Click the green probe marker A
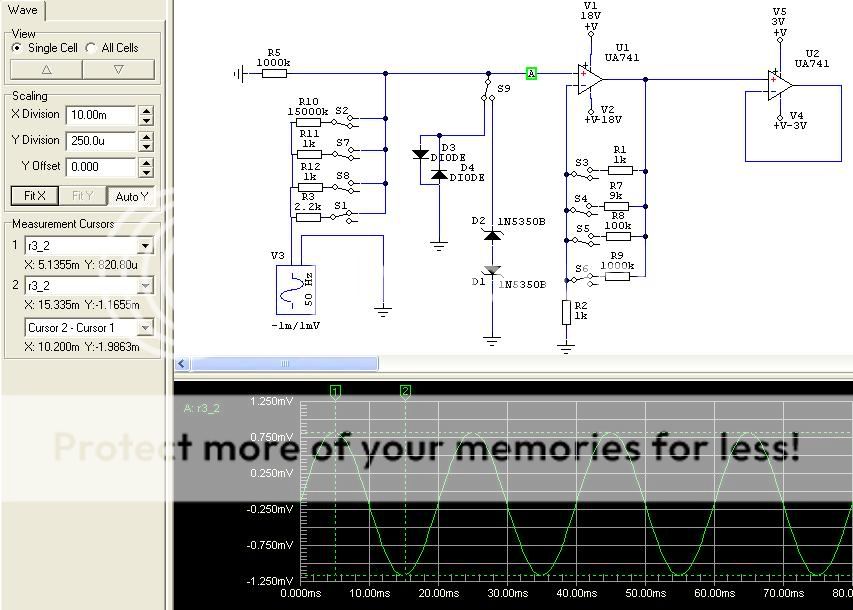The image size is (853, 610). (x=531, y=73)
